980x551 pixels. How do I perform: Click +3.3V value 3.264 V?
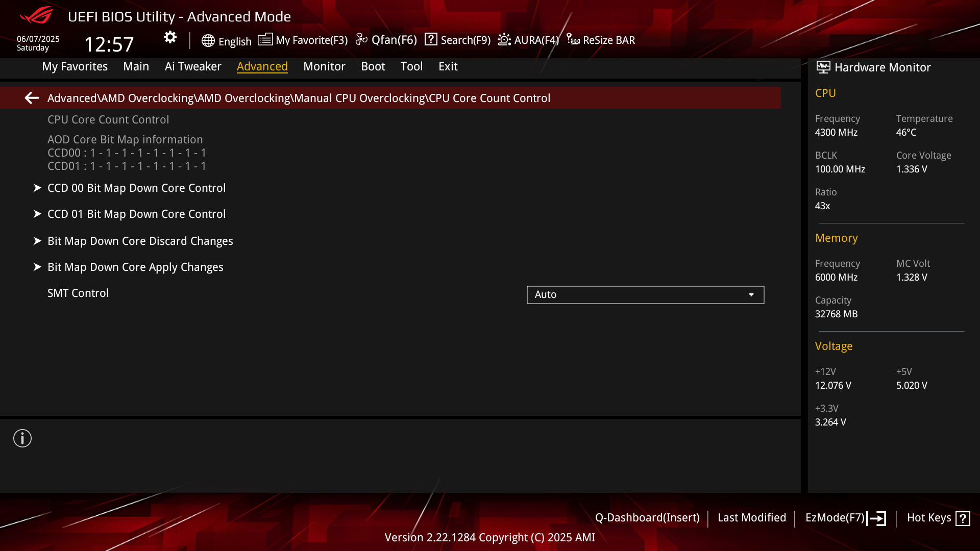click(830, 422)
